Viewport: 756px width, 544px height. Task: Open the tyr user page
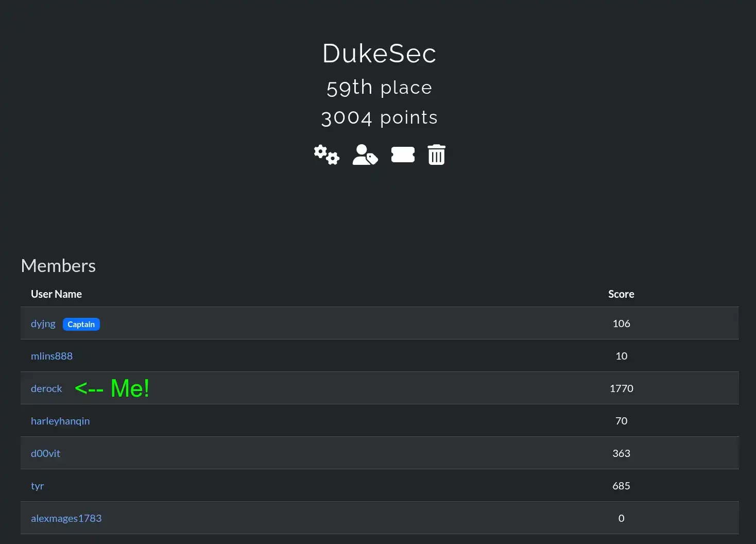coord(38,486)
